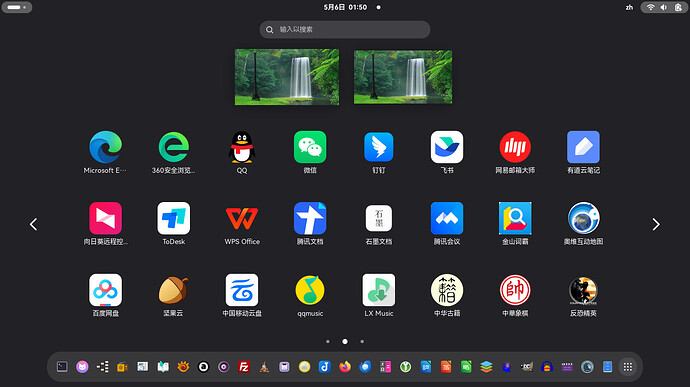Open the XnView eye icon in dock
The height and width of the screenshot is (387, 690).
tap(183, 367)
